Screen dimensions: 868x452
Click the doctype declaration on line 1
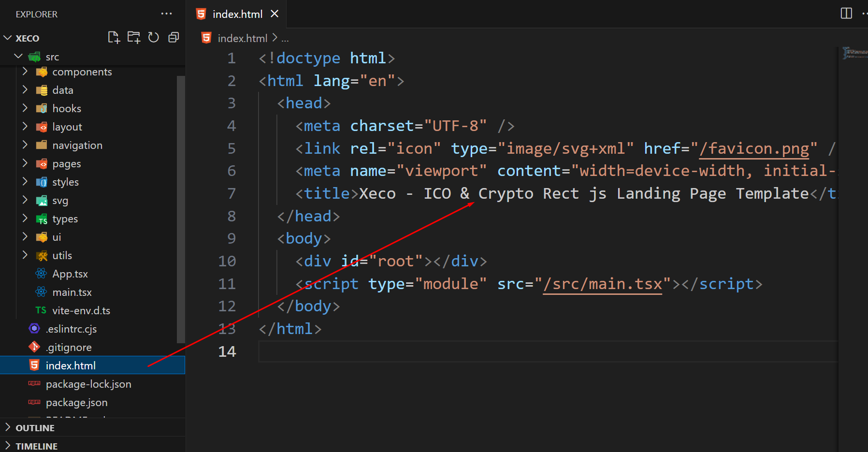[327, 58]
